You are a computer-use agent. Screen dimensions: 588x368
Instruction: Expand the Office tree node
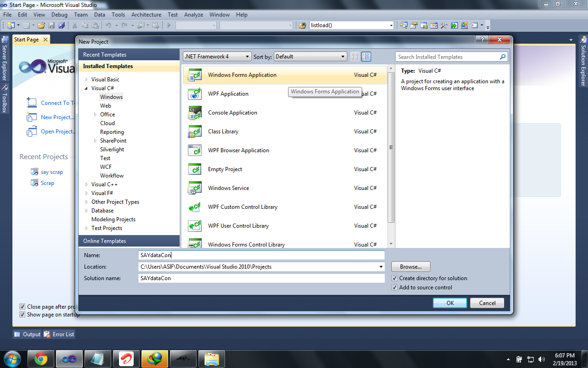pos(96,115)
